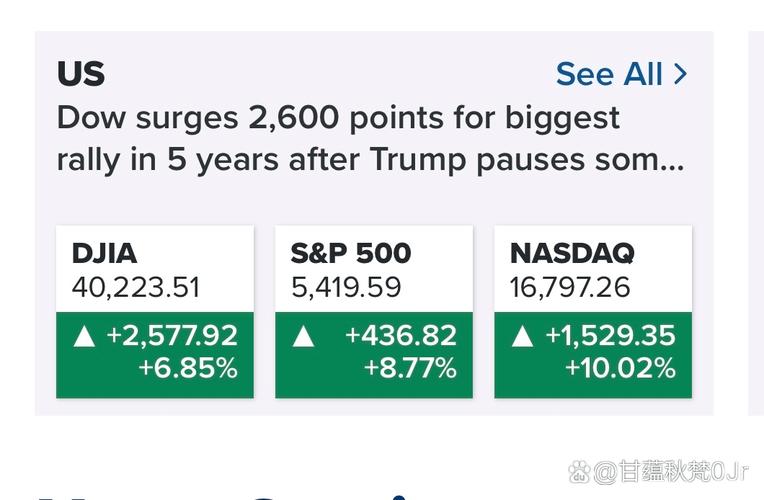
Task: Expand the See All chevron arrow
Action: [x=681, y=74]
